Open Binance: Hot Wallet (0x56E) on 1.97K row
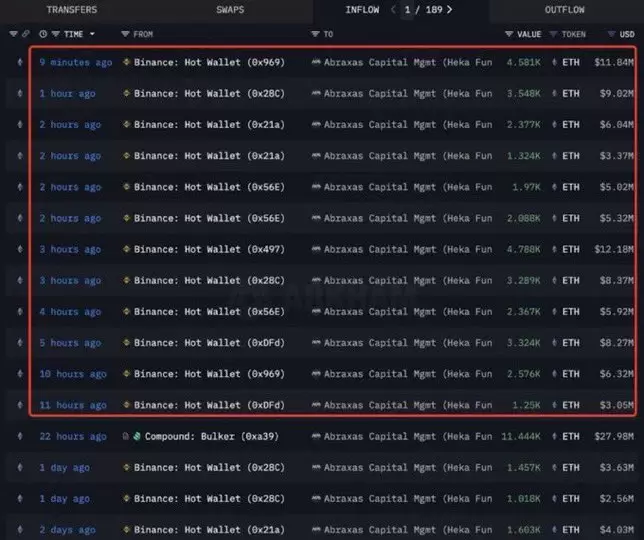This screenshot has height=540, width=644. 209,187
